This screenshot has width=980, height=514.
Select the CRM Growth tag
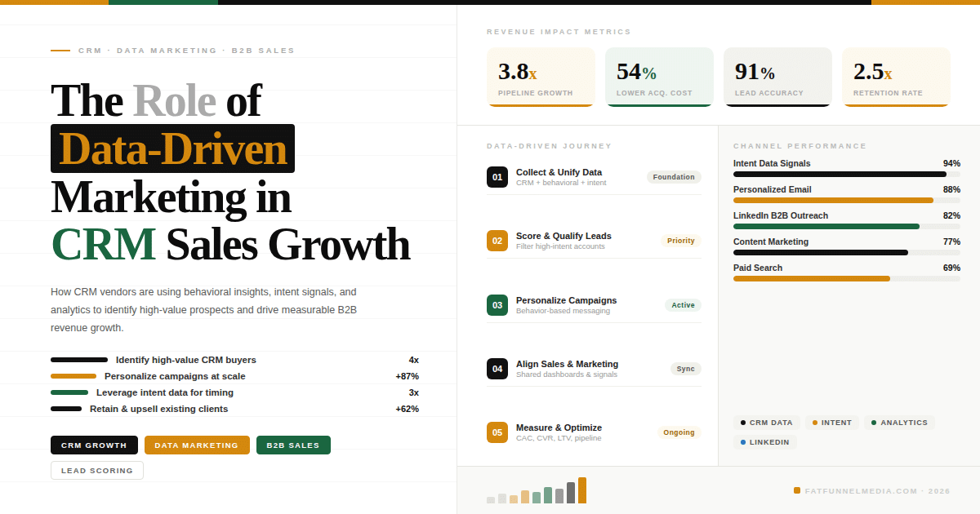94,445
